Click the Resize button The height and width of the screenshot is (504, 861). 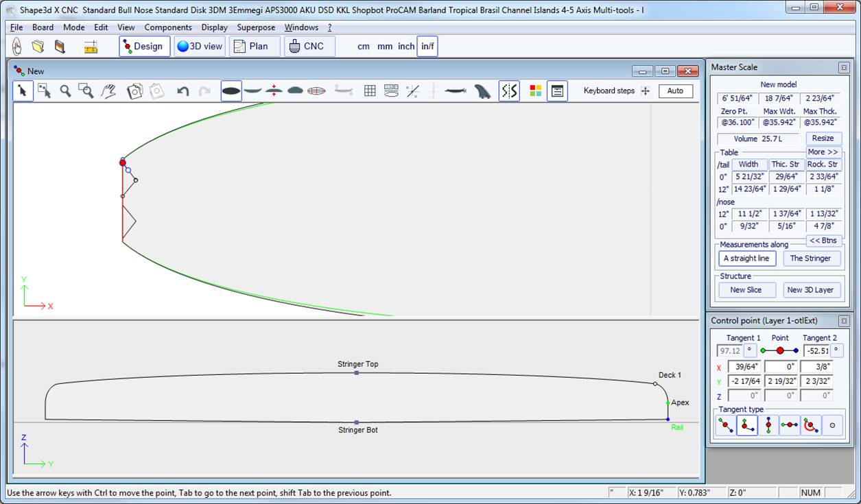pos(823,139)
